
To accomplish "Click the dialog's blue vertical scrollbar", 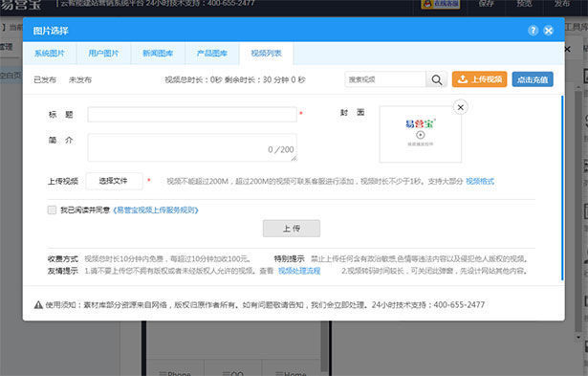I will (562, 188).
